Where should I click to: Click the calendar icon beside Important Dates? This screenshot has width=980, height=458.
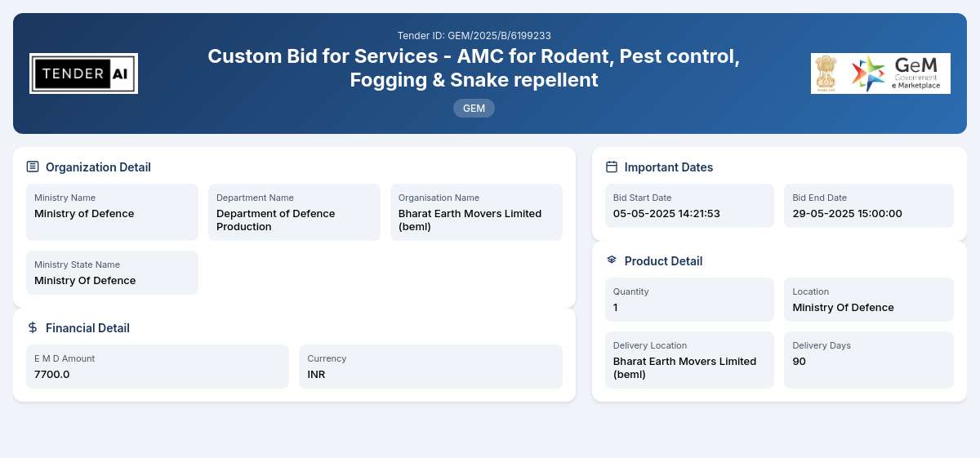(612, 167)
